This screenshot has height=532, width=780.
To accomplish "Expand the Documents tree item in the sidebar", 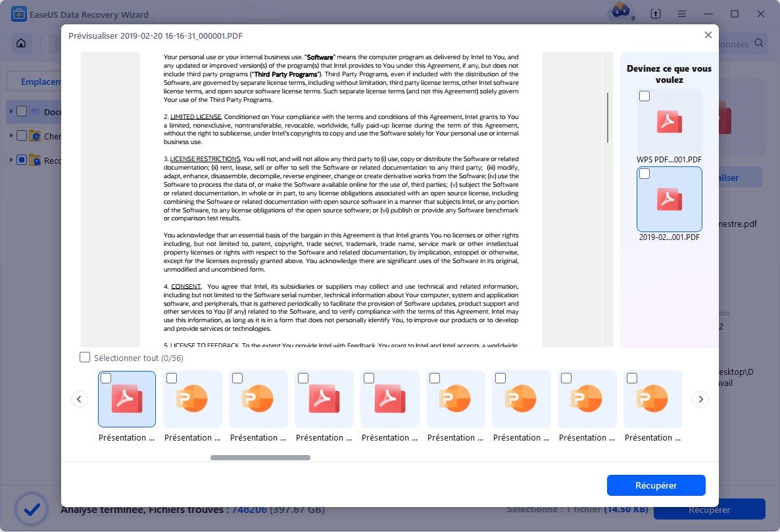I will pos(11,112).
